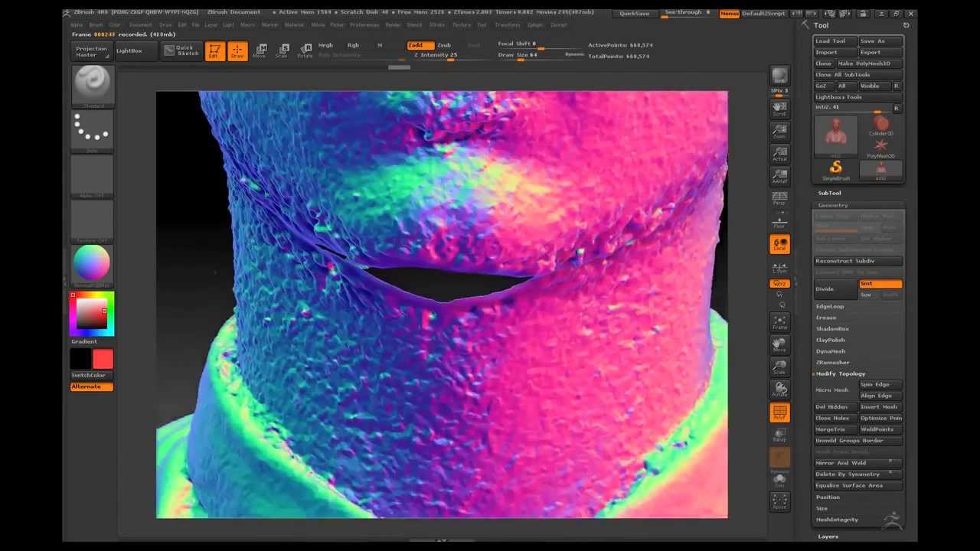
Task: Open the Material menu
Action: coord(294,24)
